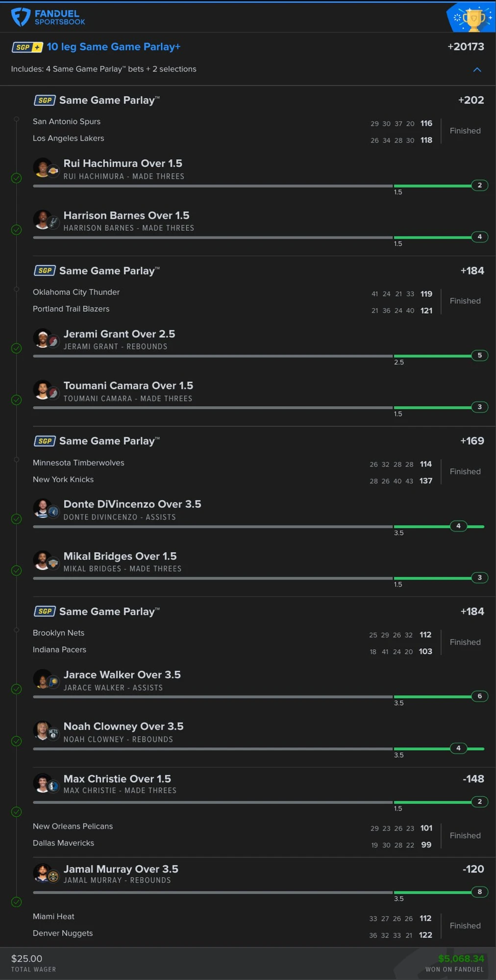Click Harrison Barnes' player avatar
This screenshot has width=496, height=980.
[43, 220]
